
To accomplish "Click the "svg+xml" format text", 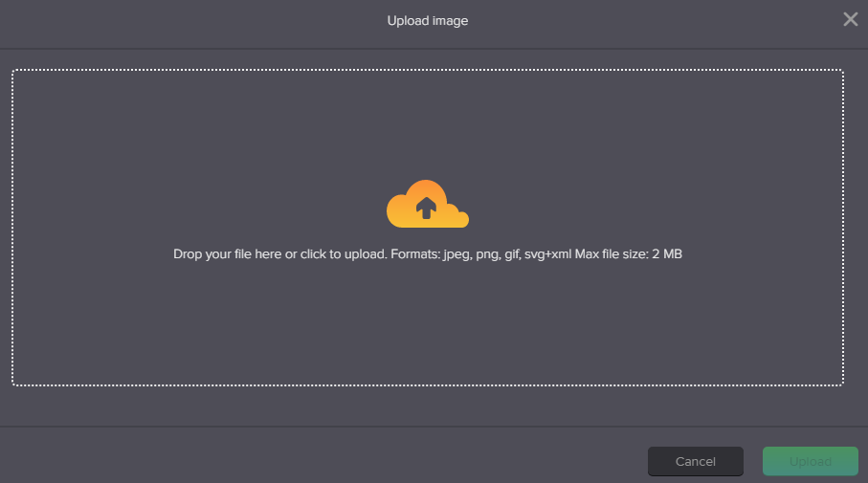I will (547, 254).
